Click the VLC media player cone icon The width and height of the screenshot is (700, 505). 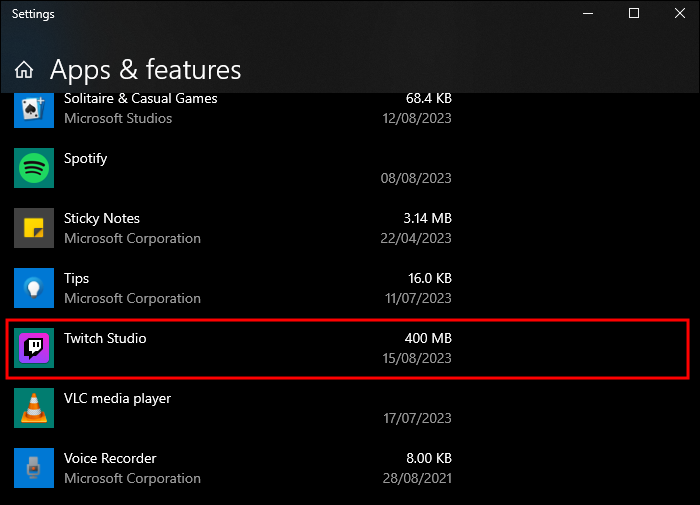34,408
